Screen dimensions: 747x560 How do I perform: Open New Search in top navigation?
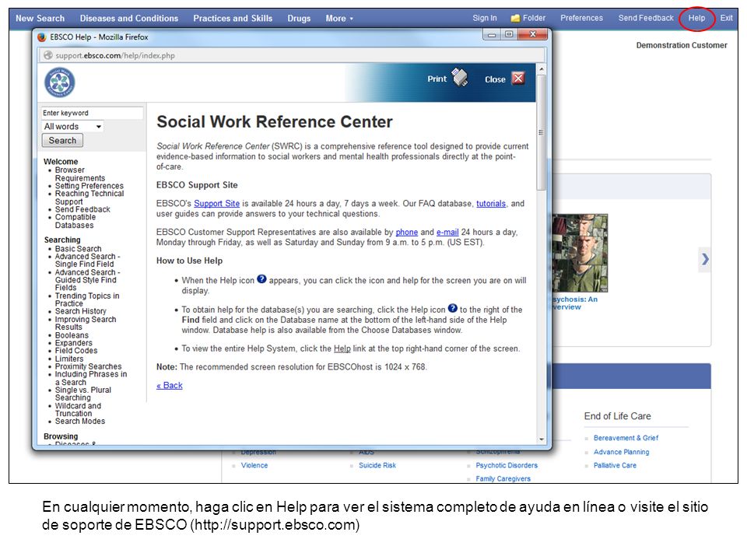(40, 19)
